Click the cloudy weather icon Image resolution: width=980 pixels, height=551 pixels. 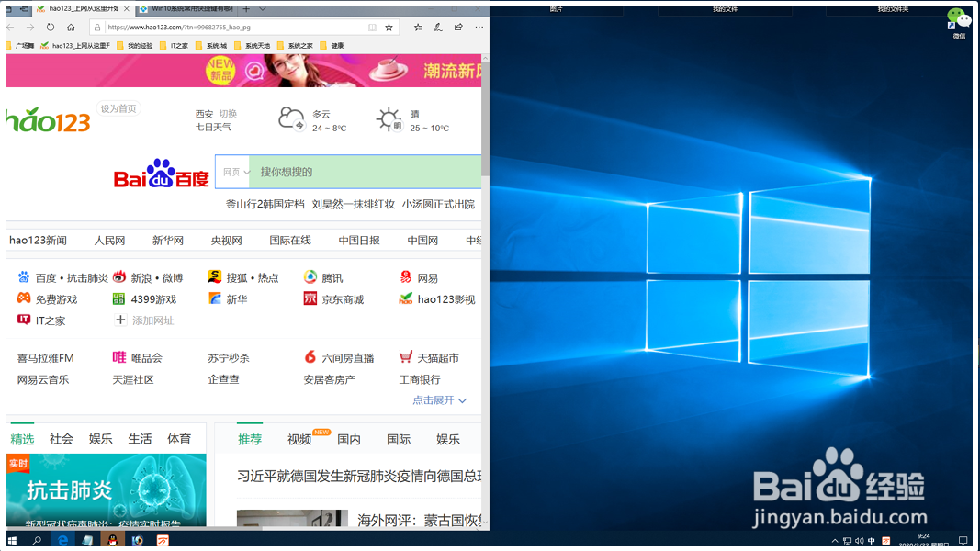(291, 118)
